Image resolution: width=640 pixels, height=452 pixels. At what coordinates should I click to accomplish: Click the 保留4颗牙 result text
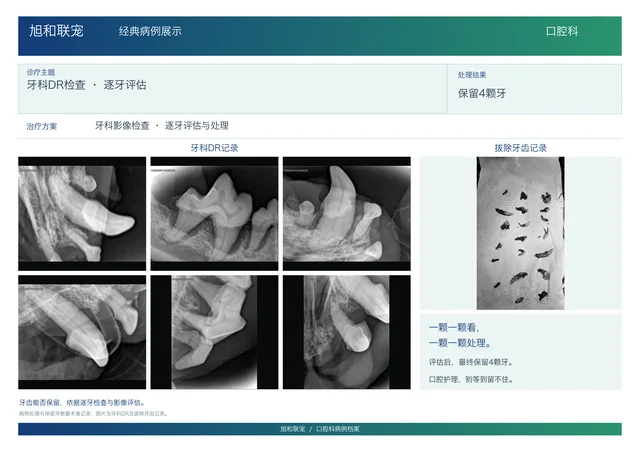point(482,94)
